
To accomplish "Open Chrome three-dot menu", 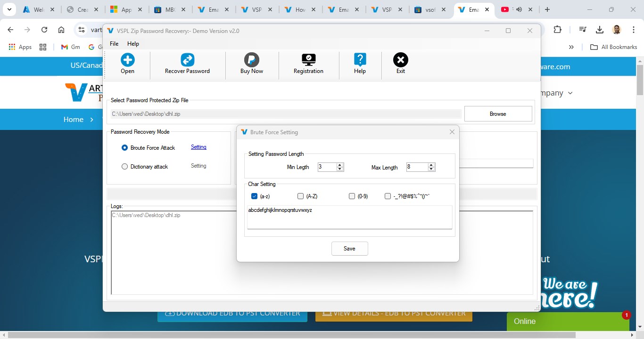I will (634, 30).
